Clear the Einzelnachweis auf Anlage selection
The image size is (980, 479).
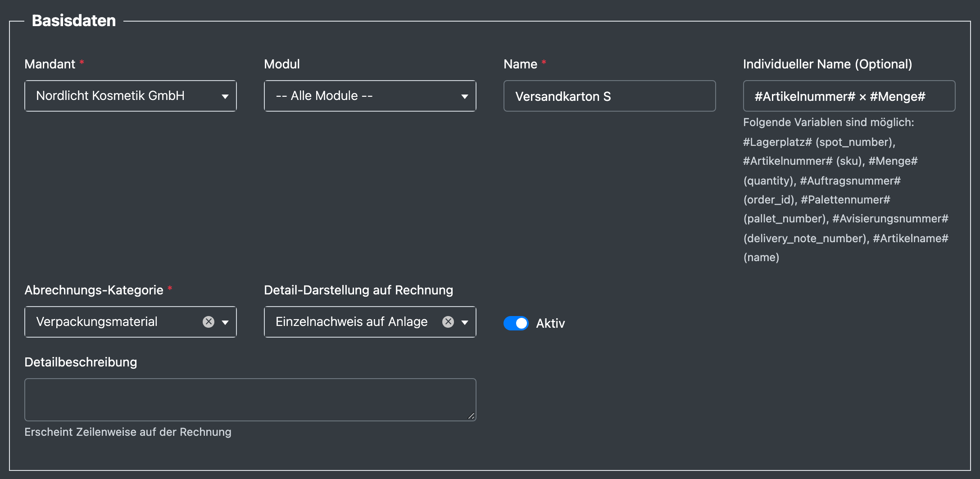coord(448,322)
